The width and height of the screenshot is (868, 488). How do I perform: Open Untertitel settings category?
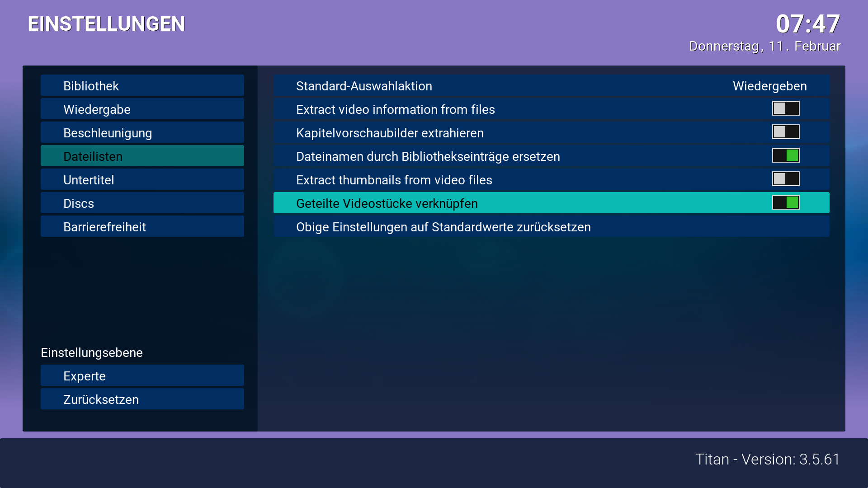click(142, 179)
